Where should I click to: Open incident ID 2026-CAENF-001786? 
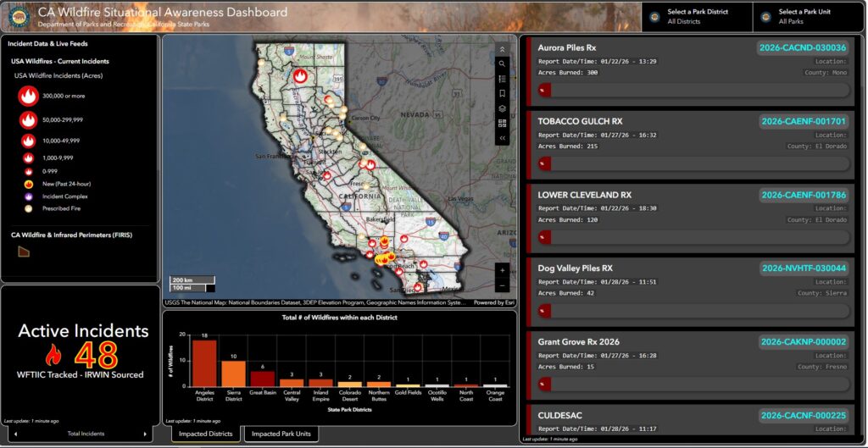click(x=804, y=196)
